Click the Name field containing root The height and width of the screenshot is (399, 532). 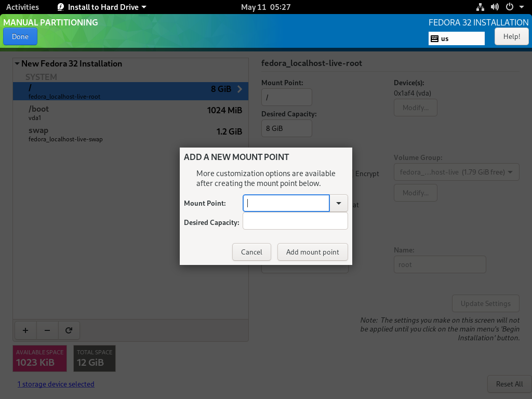pos(440,264)
